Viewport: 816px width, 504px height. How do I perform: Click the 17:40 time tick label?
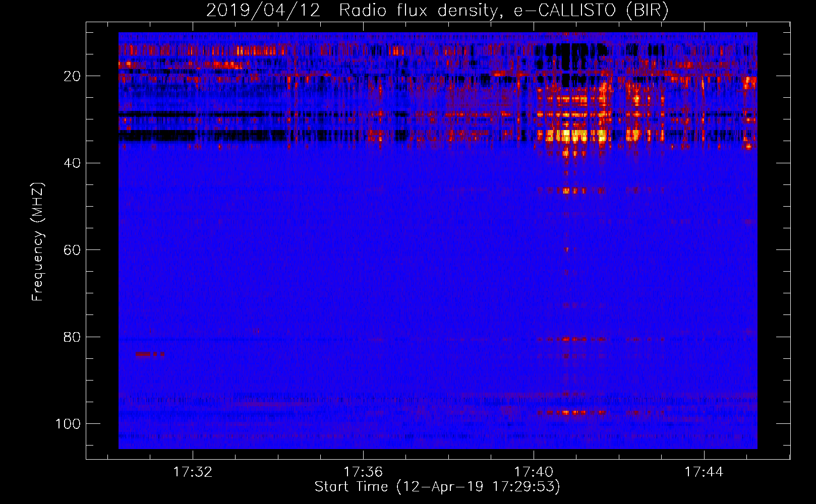(x=534, y=472)
